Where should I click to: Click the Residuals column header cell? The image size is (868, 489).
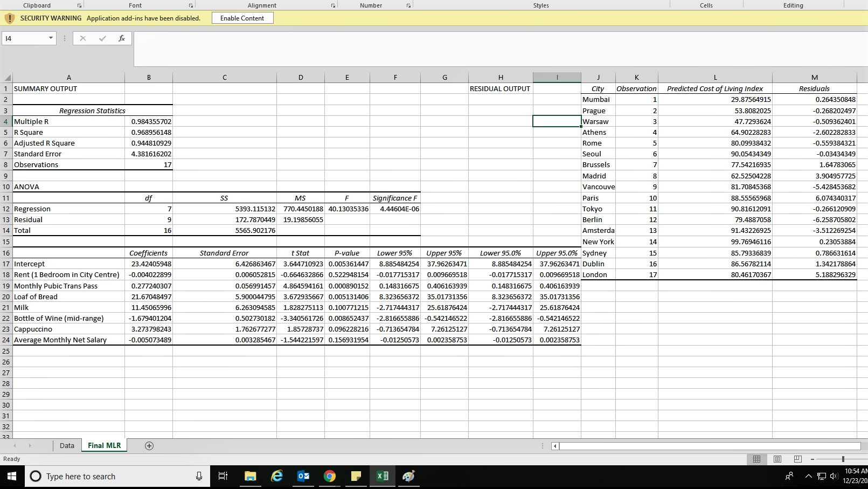point(814,88)
